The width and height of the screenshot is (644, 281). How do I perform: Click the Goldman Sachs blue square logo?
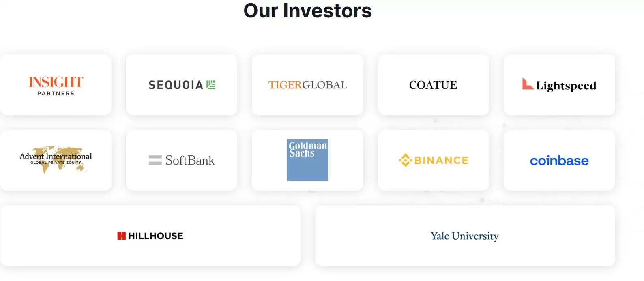(x=307, y=160)
